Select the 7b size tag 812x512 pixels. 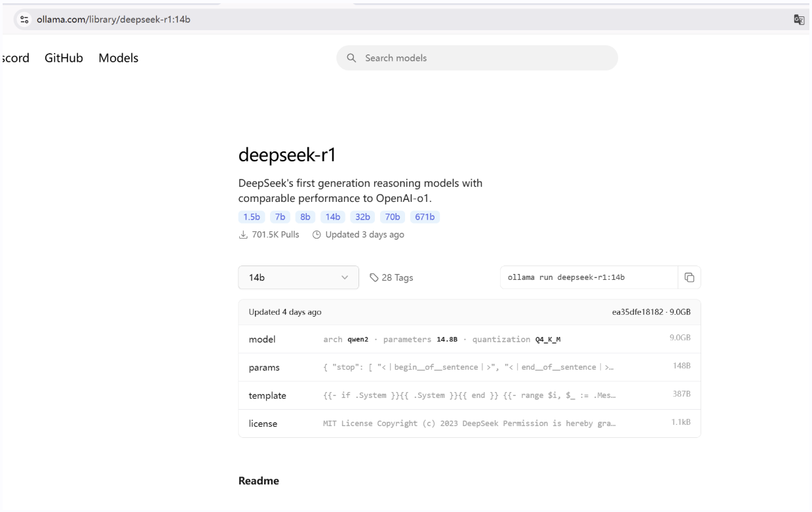pos(280,218)
